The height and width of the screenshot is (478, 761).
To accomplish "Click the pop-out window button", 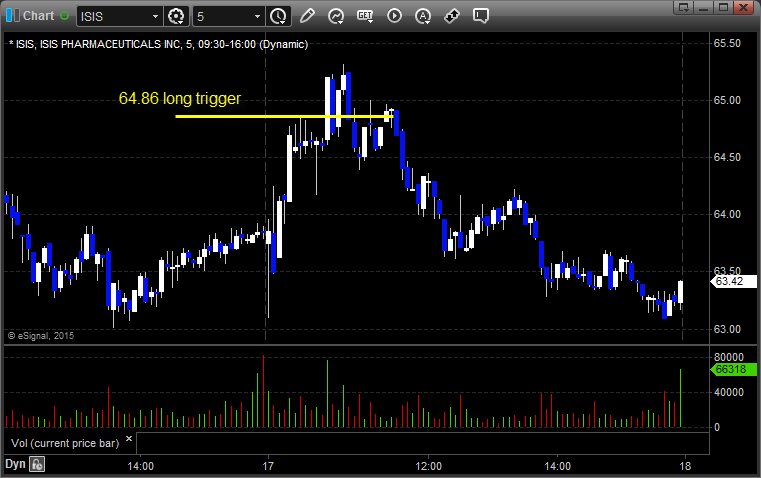I will click(684, 7).
